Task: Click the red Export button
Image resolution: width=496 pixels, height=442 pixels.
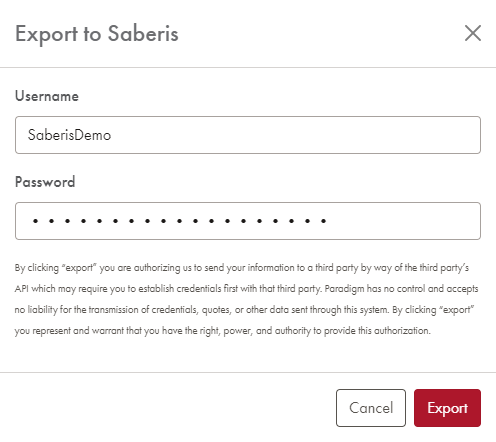Action: point(447,408)
